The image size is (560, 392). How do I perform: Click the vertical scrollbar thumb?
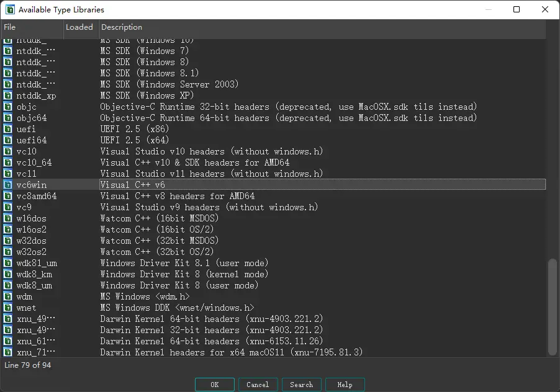(552, 307)
